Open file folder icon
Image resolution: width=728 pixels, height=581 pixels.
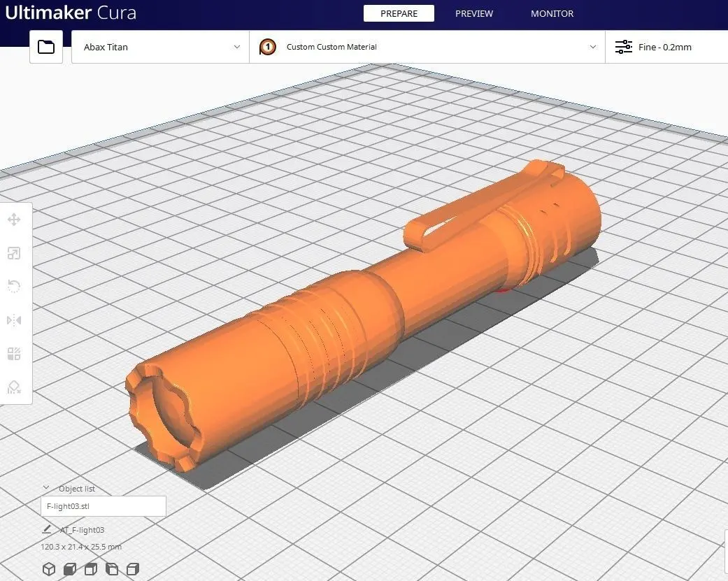pos(46,47)
